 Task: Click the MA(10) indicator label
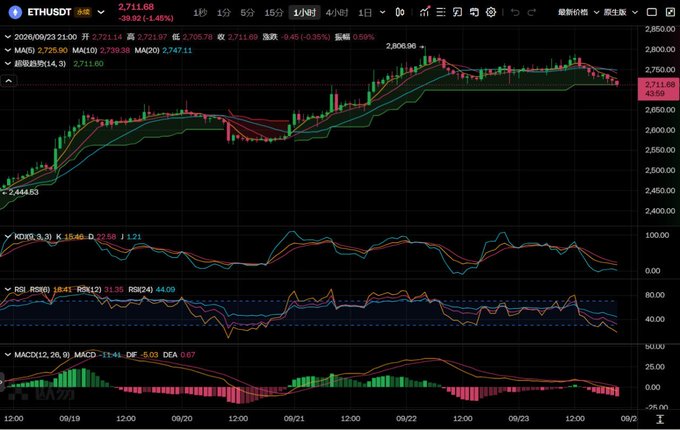point(85,50)
